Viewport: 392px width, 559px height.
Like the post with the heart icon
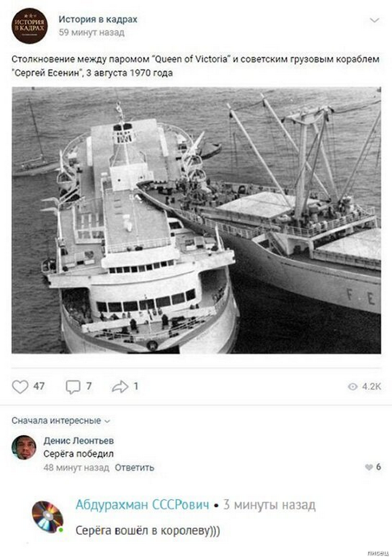pos(20,386)
